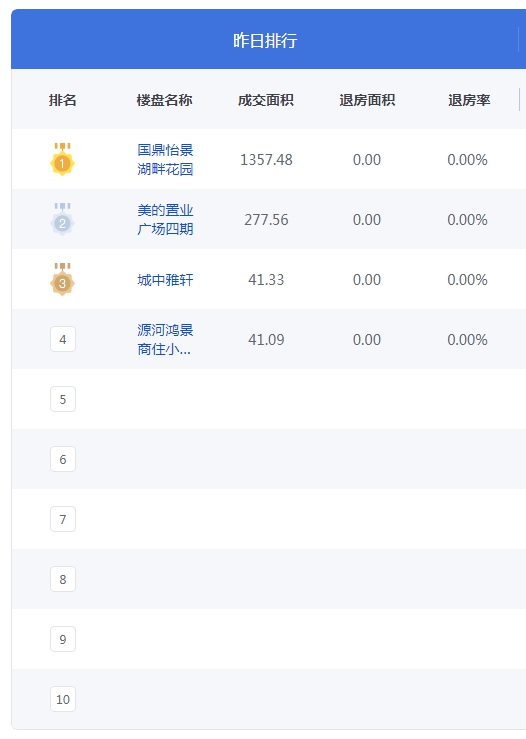The width and height of the screenshot is (526, 739).
Task: Click the bronze rank 3 medal icon
Action: coord(62,279)
